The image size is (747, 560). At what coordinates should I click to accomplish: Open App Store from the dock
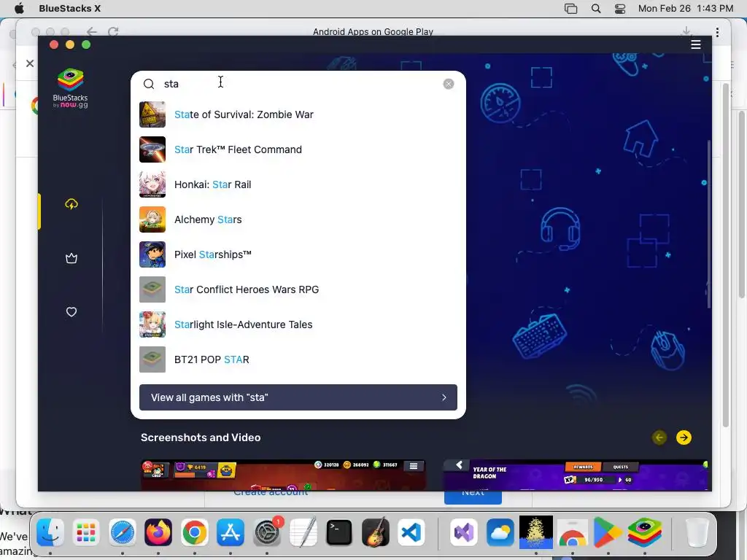pyautogui.click(x=231, y=532)
